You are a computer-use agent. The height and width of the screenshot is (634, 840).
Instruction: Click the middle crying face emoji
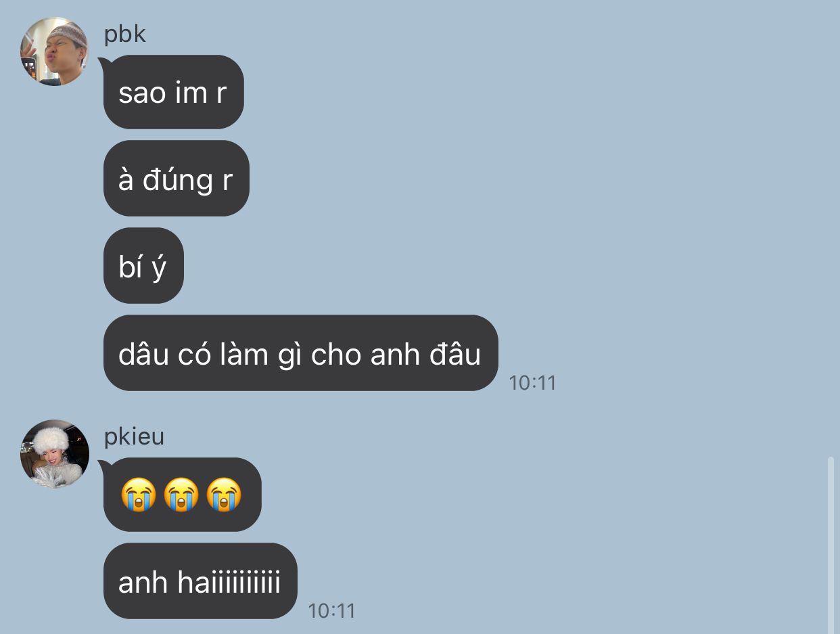point(181,495)
